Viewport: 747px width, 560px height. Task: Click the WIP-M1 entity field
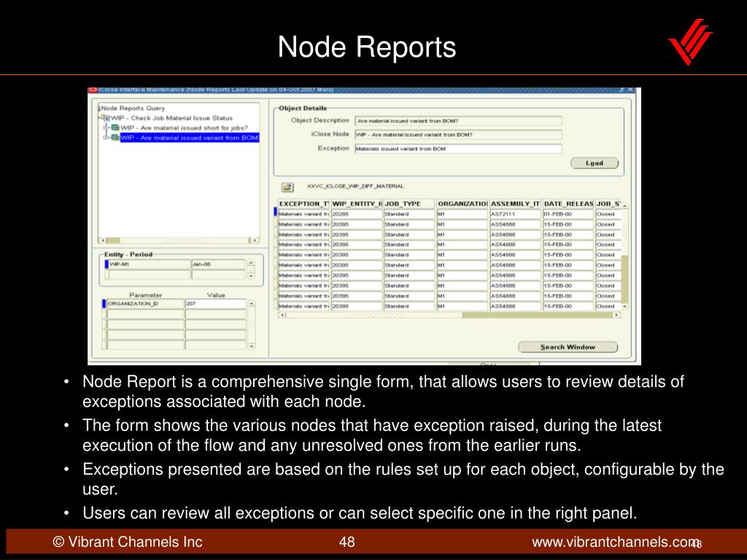coord(149,264)
